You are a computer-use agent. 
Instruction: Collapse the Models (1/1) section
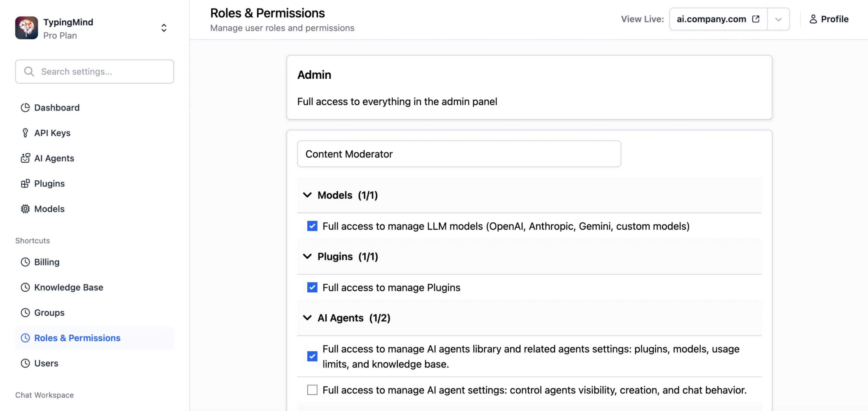[x=307, y=195]
